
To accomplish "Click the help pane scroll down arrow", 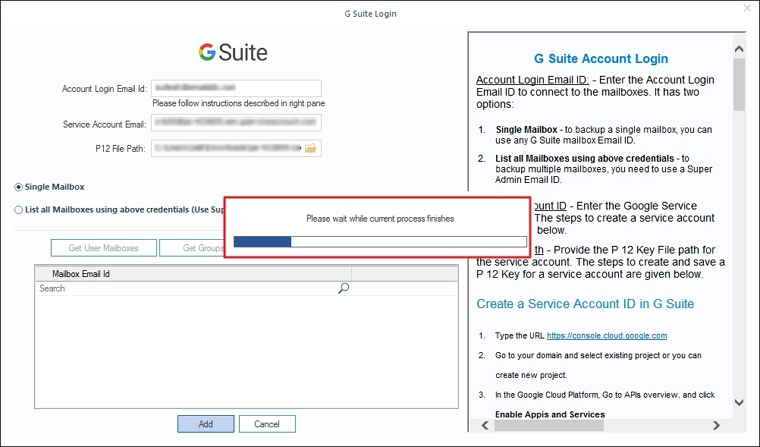I will (x=739, y=402).
